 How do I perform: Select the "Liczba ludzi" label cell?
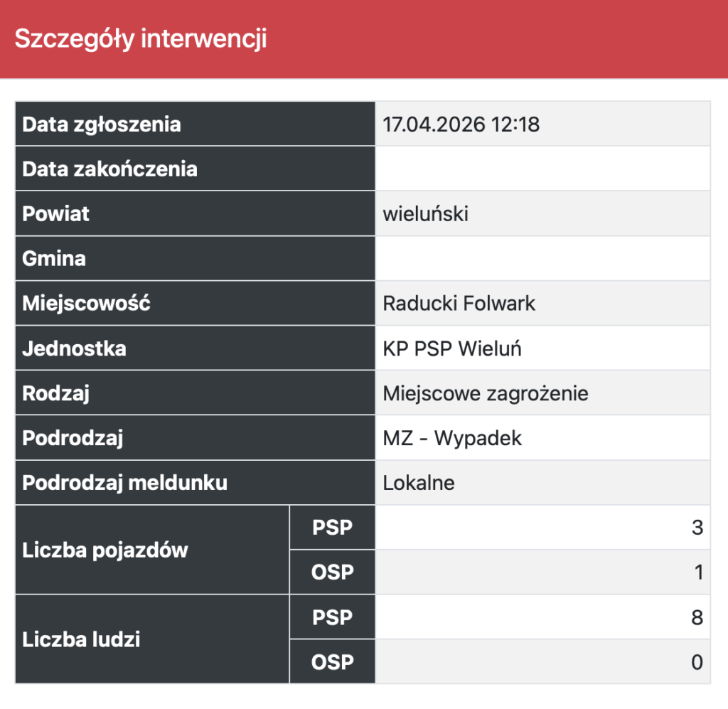coord(81,639)
